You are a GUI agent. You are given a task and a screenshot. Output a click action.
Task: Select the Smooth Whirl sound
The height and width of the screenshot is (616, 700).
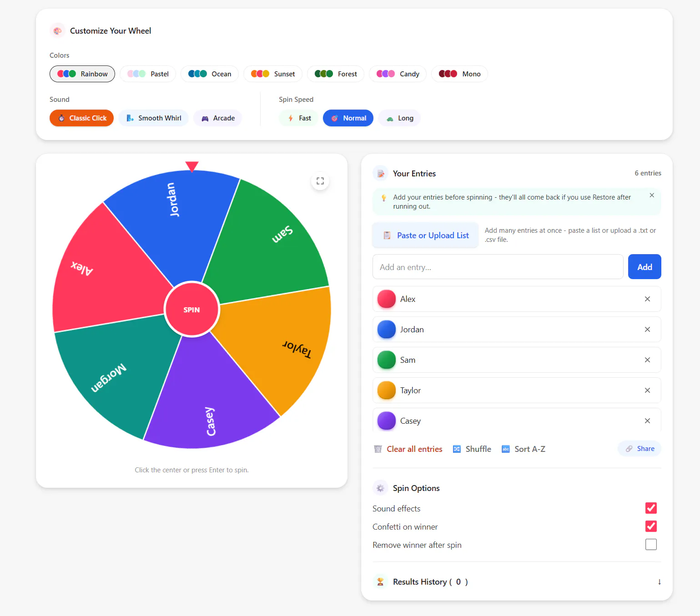click(154, 118)
